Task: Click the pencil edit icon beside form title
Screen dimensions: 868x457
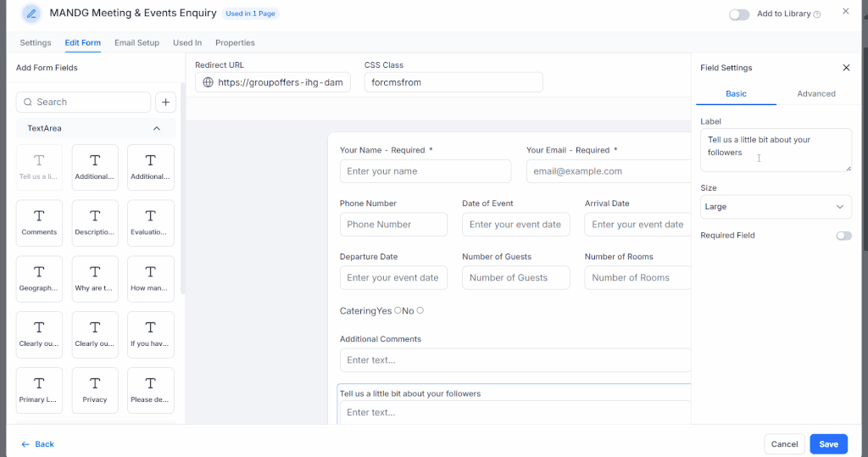Action: 31,14
